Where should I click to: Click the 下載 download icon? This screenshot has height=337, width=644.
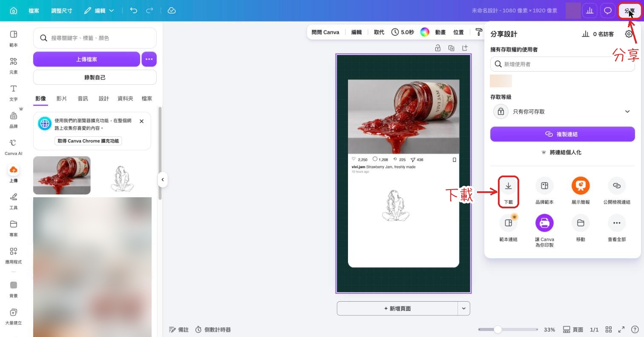click(508, 186)
